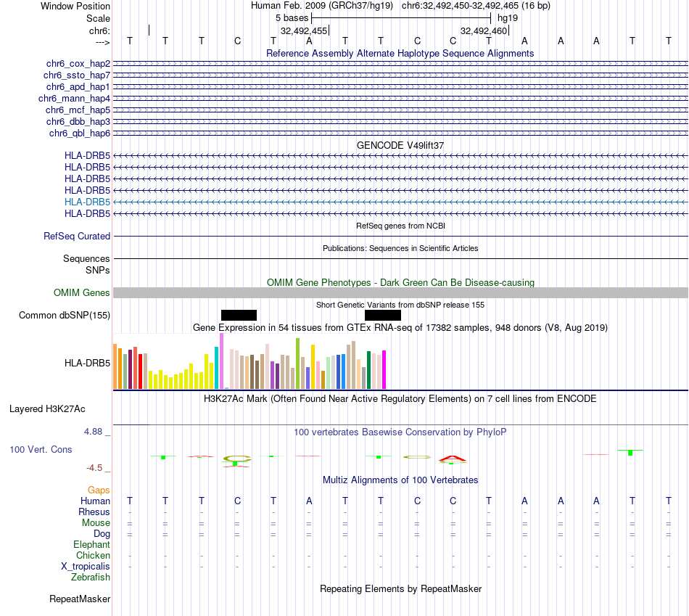Click the light-blue HLA-DRB5 transcript label
This screenshot has height=616, width=689.
tap(88, 202)
